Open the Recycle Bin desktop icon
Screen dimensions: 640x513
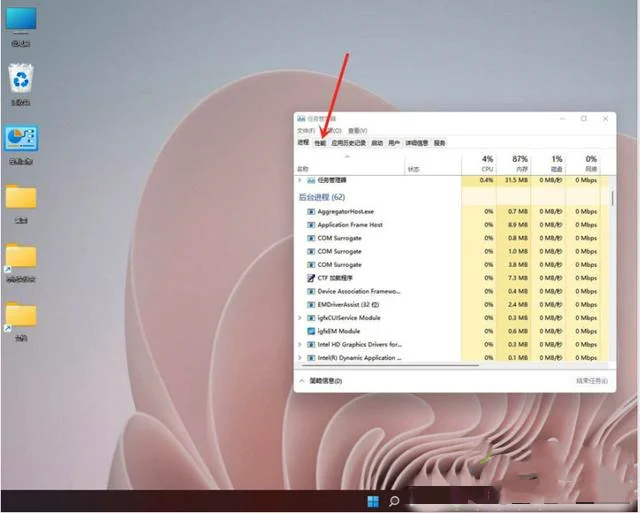pos(20,79)
